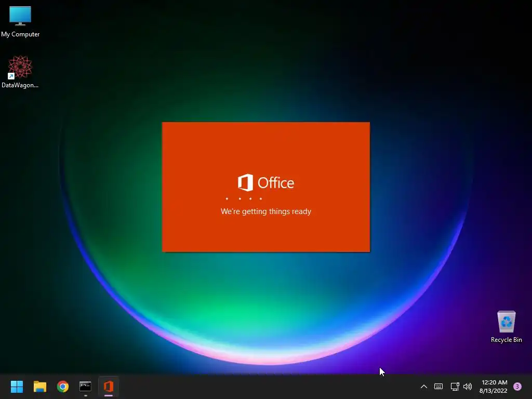Click the 'My Computer' icon label
Viewport: 532px width, 399px height.
[x=20, y=34]
